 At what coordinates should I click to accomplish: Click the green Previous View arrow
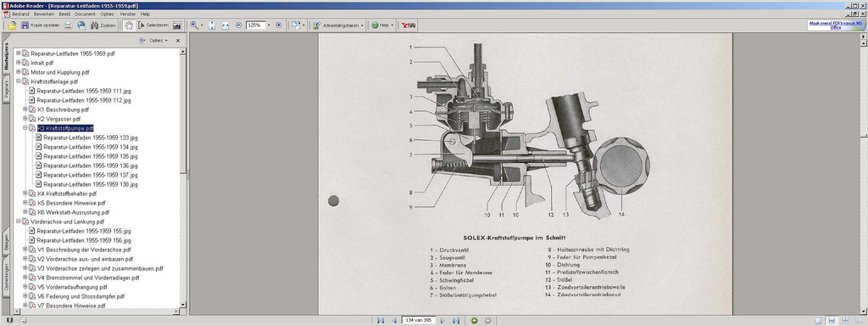(x=475, y=320)
